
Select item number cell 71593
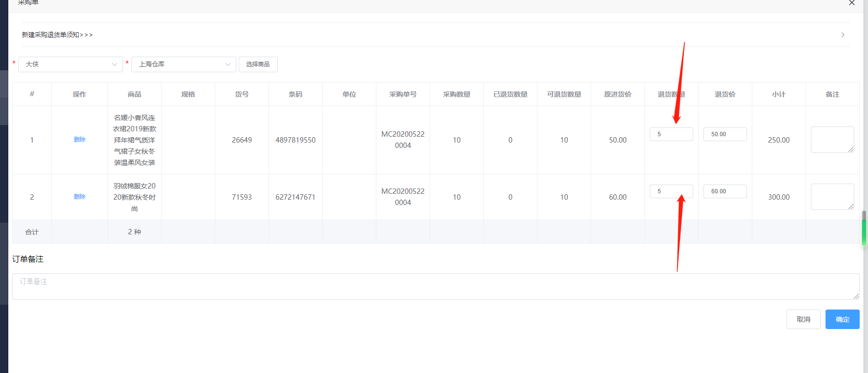[x=242, y=197]
